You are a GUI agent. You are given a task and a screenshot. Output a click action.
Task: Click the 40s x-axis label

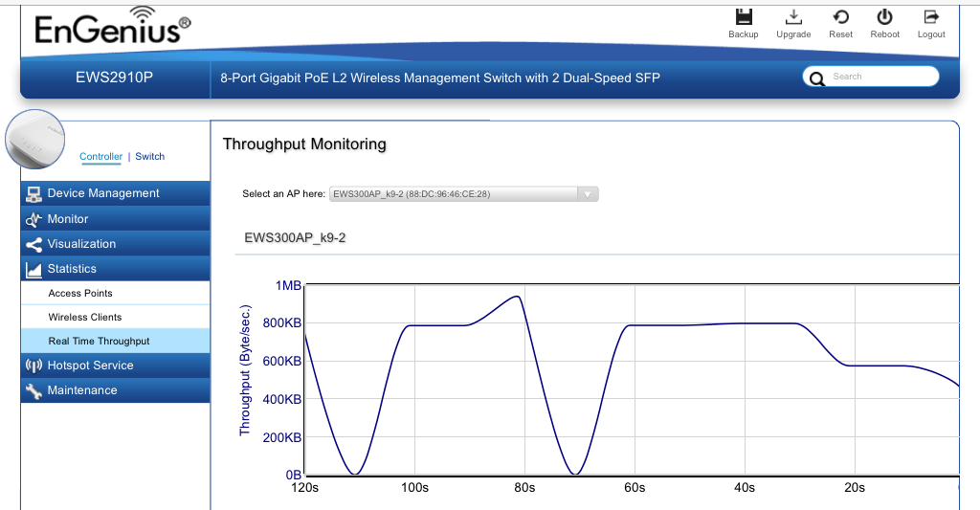tap(745, 487)
